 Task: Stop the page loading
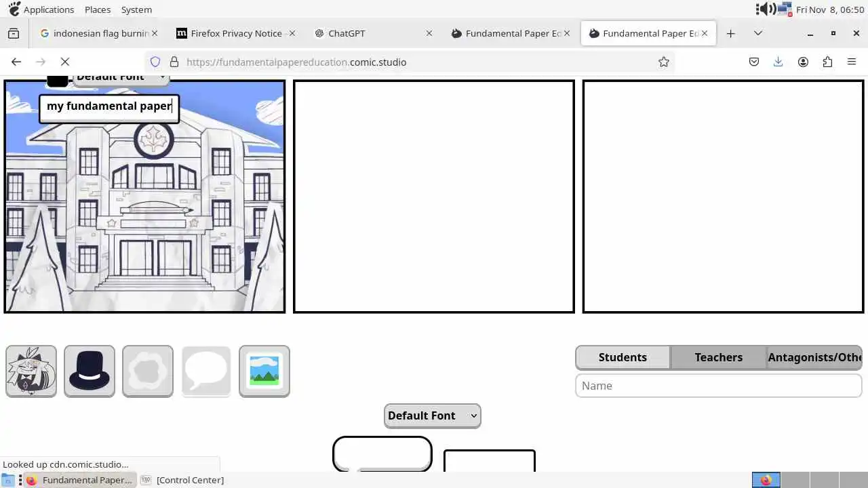tap(65, 62)
